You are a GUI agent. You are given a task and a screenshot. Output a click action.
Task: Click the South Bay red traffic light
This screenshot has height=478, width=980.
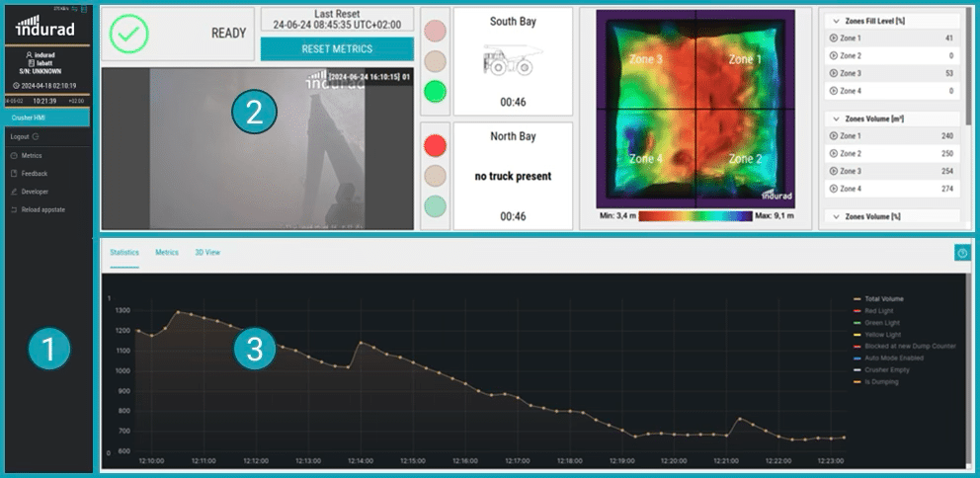[435, 31]
